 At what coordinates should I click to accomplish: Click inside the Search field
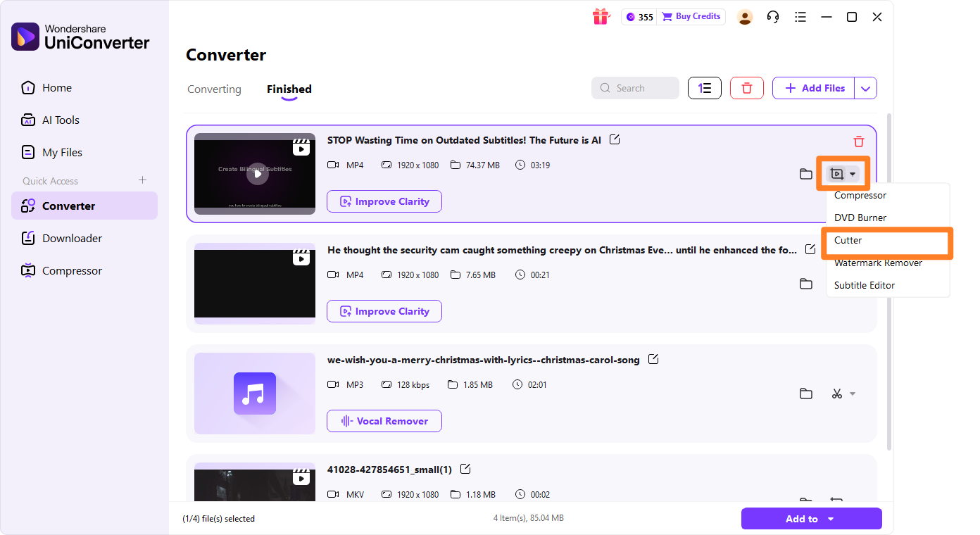point(635,87)
